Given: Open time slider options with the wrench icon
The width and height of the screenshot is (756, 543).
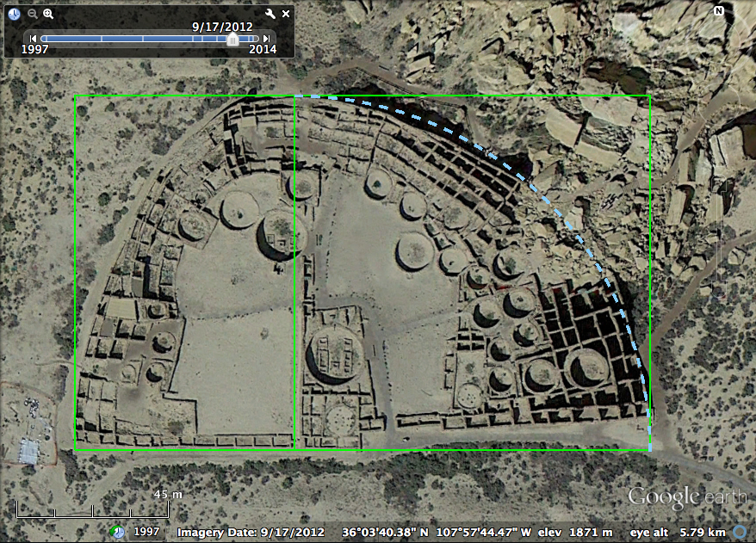Looking at the screenshot, I should 270,14.
